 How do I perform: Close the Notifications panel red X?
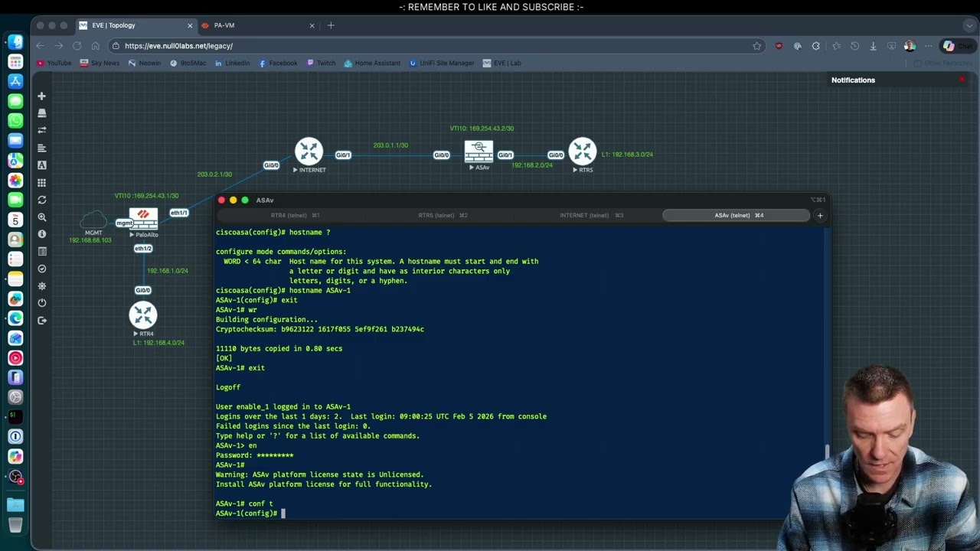pyautogui.click(x=962, y=80)
